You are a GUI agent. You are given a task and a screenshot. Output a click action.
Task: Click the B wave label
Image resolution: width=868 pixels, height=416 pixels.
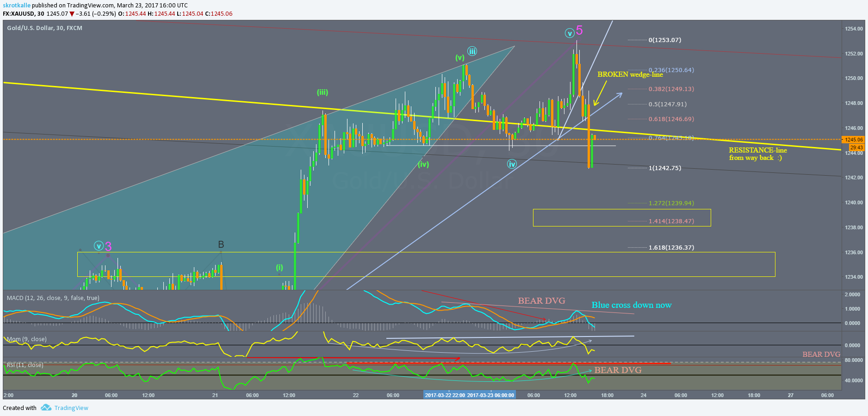221,245
